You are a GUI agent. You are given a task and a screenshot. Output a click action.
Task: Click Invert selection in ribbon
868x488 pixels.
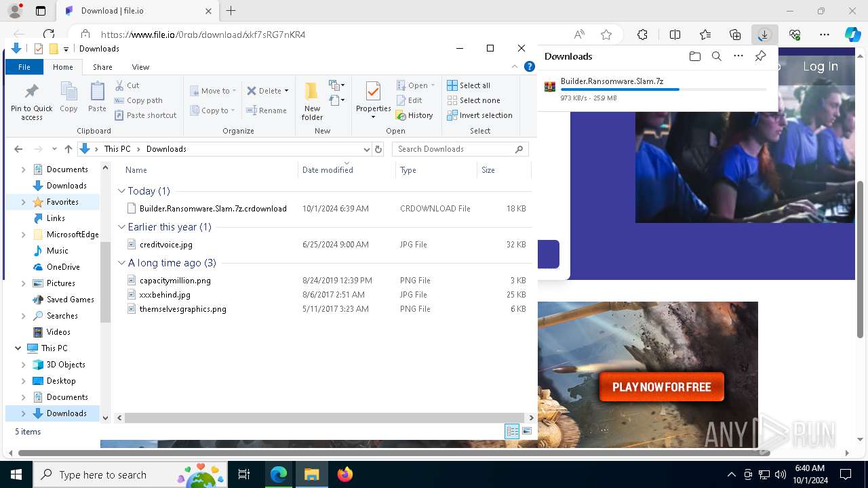(x=479, y=115)
